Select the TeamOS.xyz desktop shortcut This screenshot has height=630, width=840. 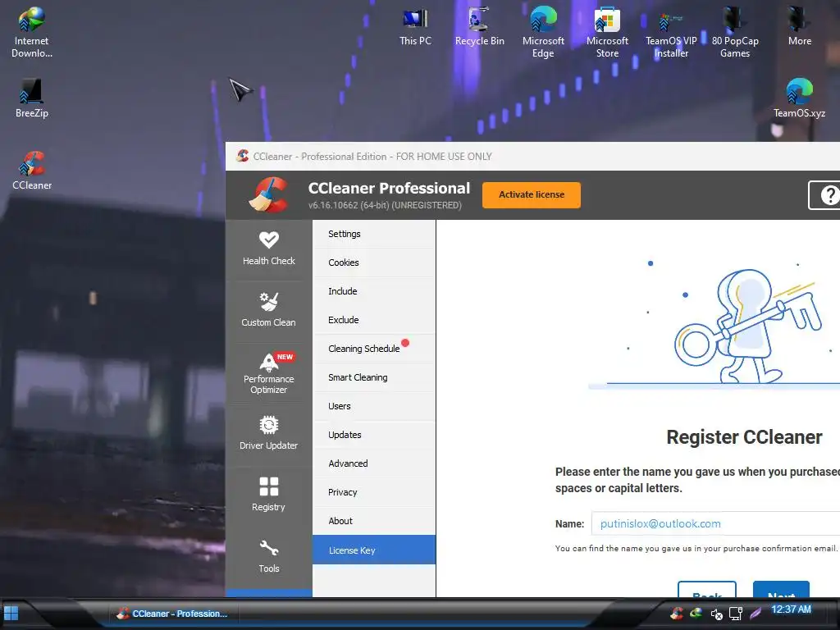[x=799, y=98]
